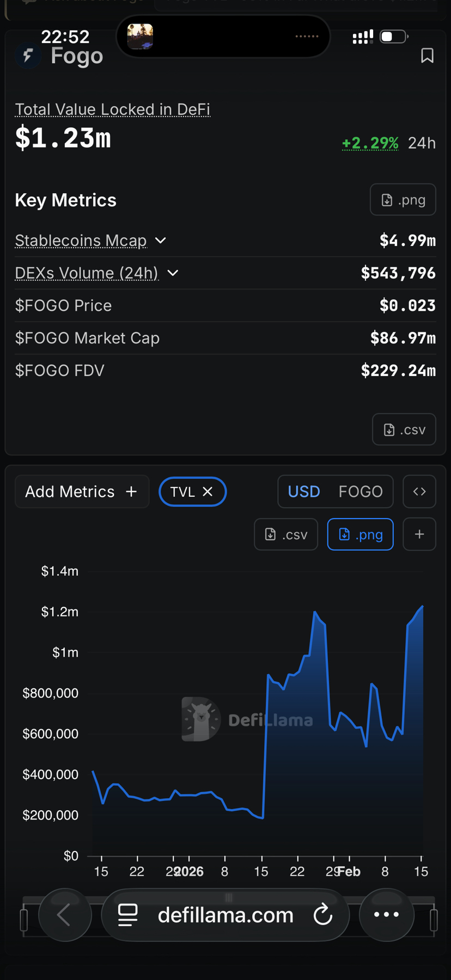Screen dimensions: 451x980
Task: Switch chart denomination to FOGO
Action: click(x=361, y=491)
